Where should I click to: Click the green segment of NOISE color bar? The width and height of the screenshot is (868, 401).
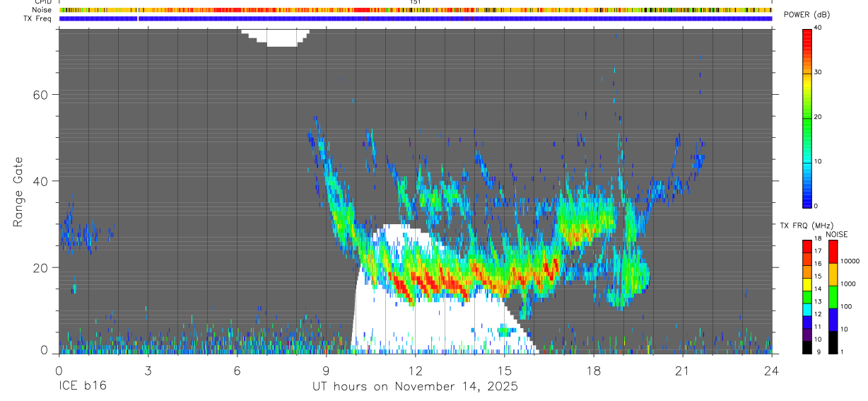tap(833, 297)
